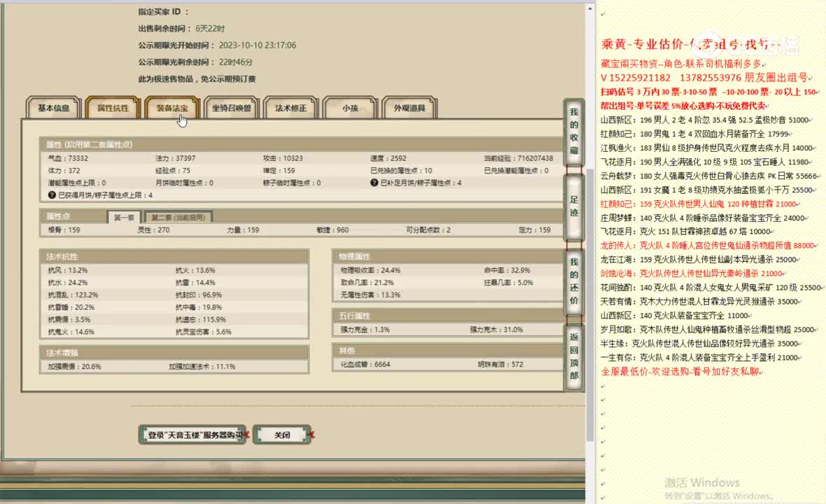
Task: Open the 装备法宝 tab
Action: pos(171,108)
